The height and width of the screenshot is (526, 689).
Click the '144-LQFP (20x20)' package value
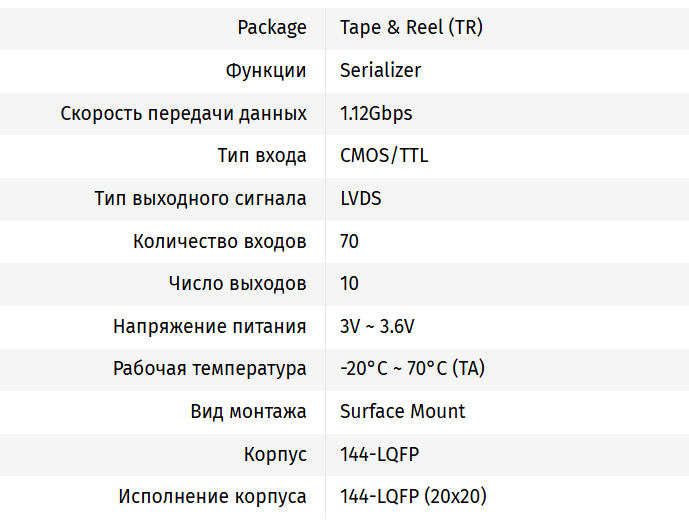(413, 497)
